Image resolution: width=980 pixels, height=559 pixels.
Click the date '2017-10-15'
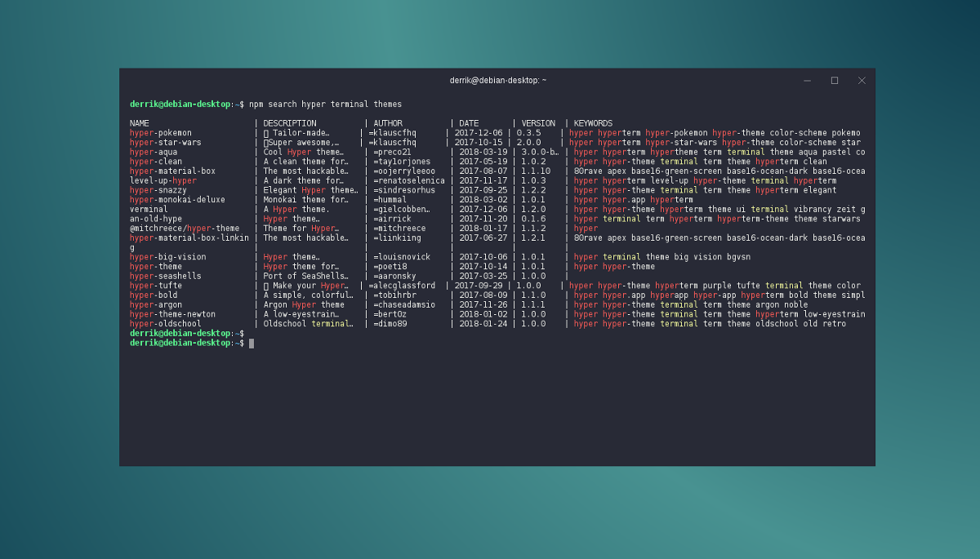[x=478, y=142]
